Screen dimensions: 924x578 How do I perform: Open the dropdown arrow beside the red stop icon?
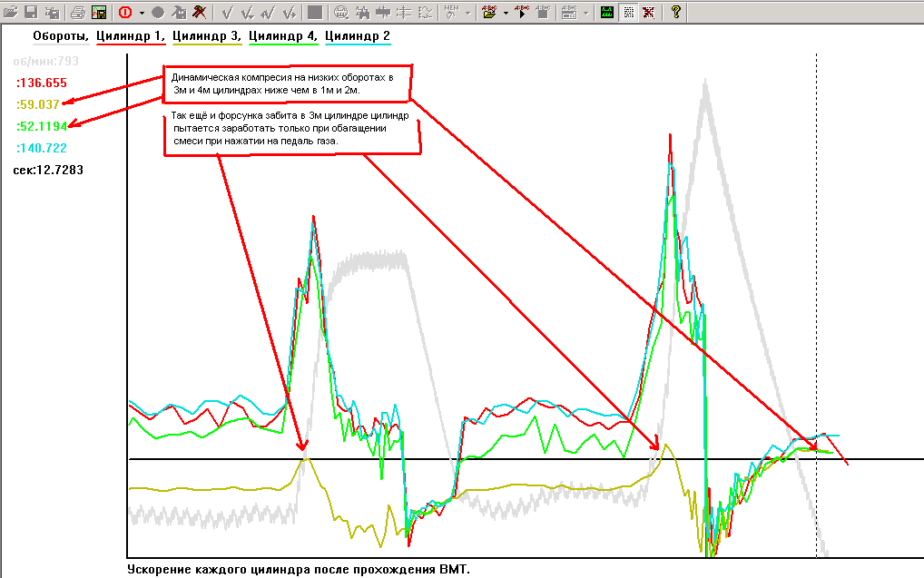pos(142,13)
